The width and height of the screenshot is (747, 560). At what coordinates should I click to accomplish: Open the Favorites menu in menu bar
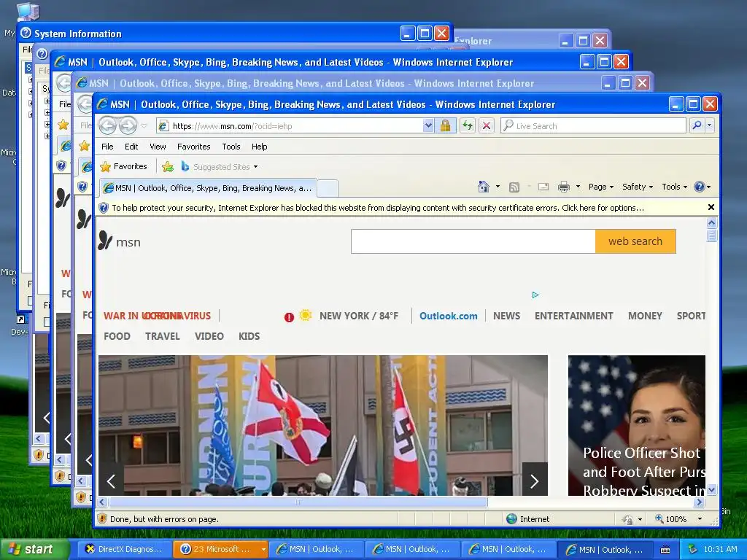[193, 147]
